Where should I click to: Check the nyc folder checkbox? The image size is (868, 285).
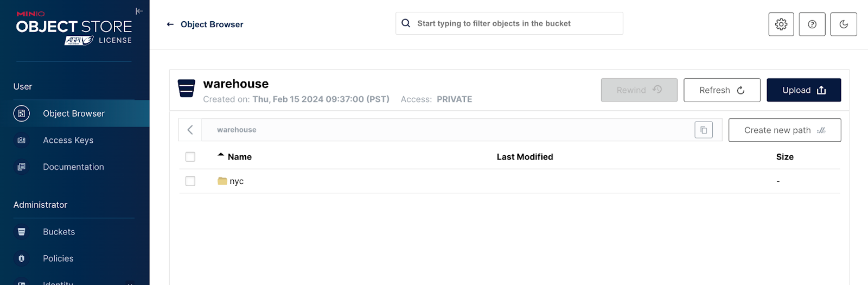190,181
